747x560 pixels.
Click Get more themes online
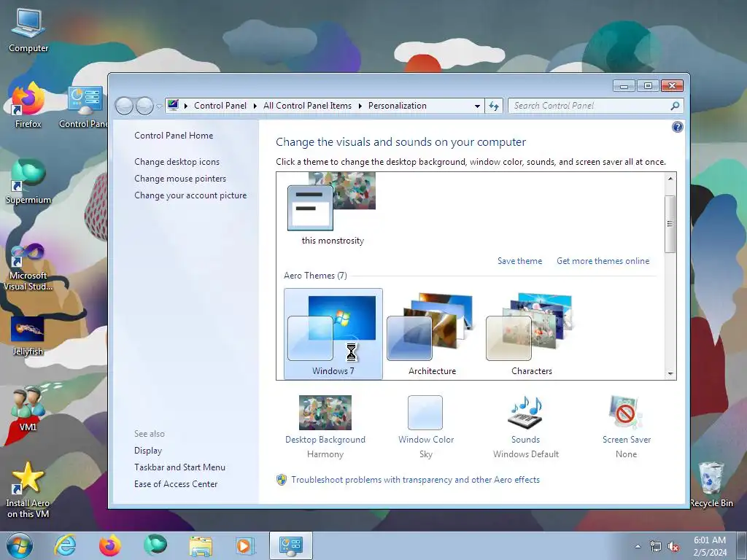click(603, 261)
